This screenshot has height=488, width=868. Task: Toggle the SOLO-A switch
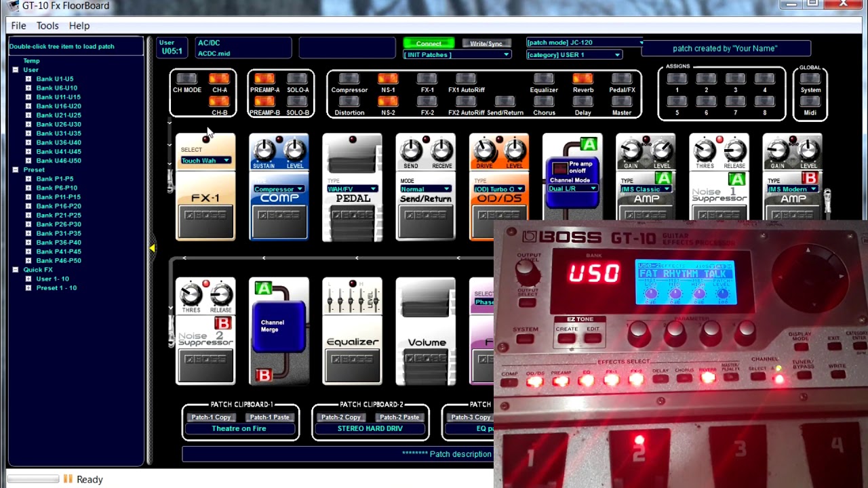click(x=297, y=79)
